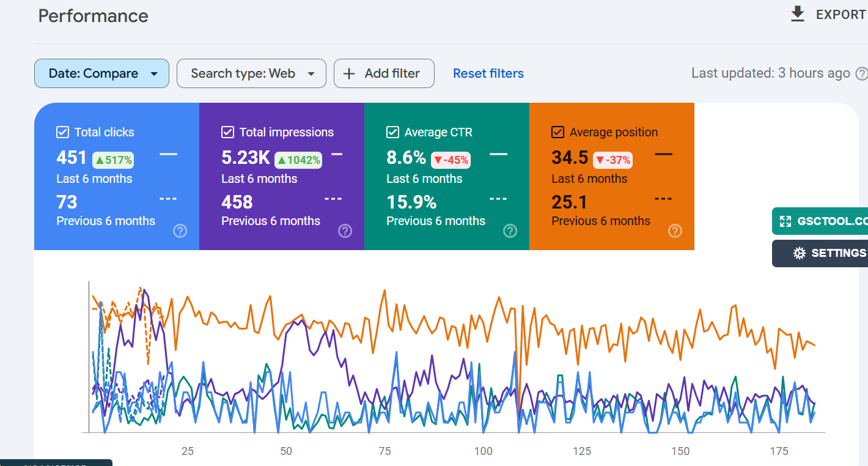Image resolution: width=868 pixels, height=466 pixels.
Task: Disable the Average CTR checkbox
Action: (392, 132)
